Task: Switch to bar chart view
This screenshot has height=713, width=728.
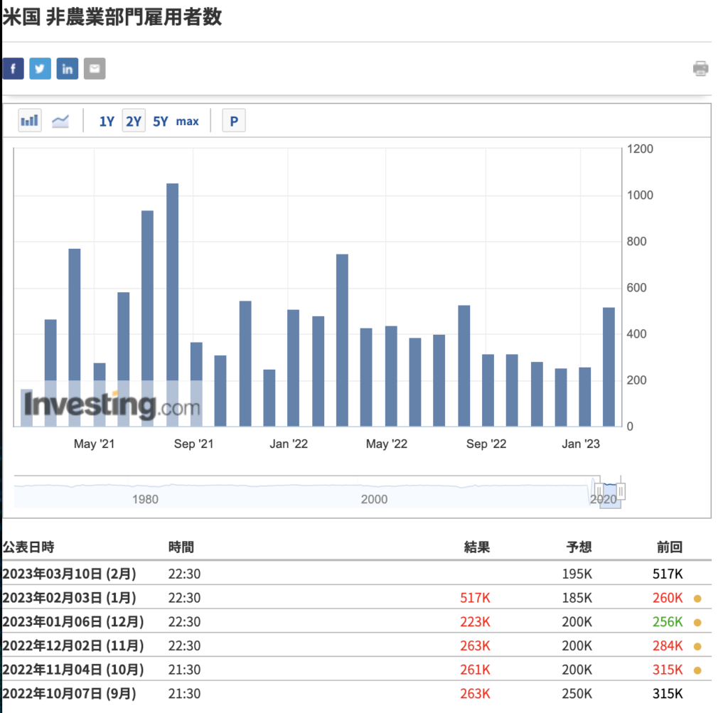Action: coord(30,121)
